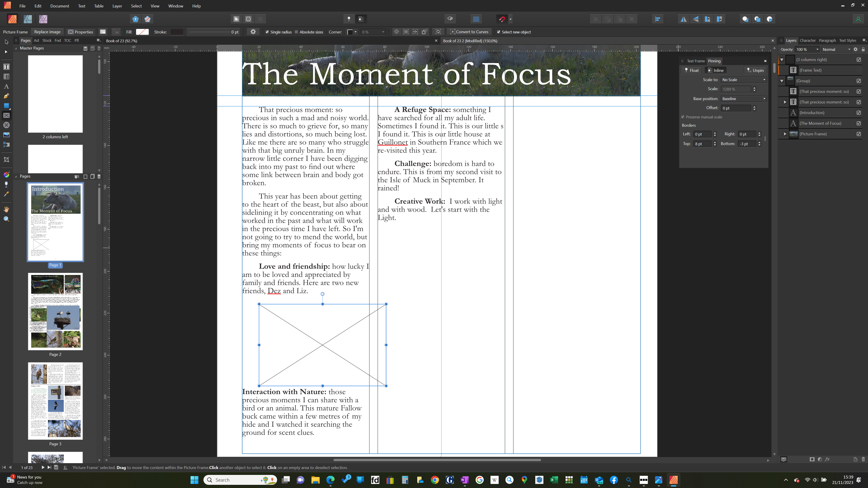The image size is (868, 488).
Task: Hide the Picture Frame layer
Action: tap(859, 134)
